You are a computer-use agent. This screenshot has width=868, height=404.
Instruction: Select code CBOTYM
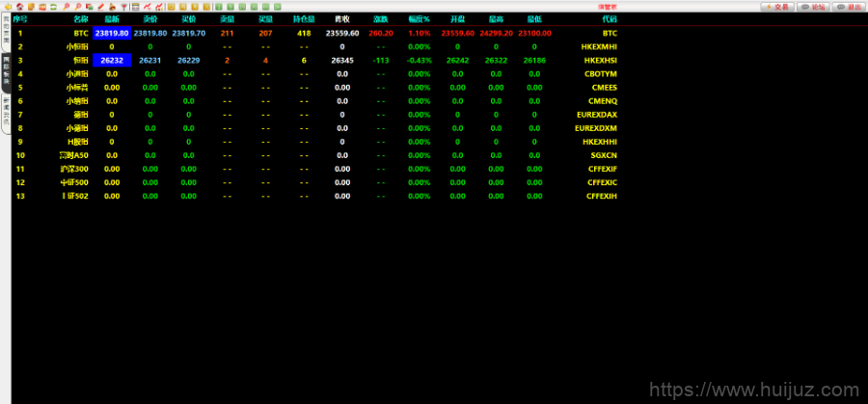(x=601, y=73)
